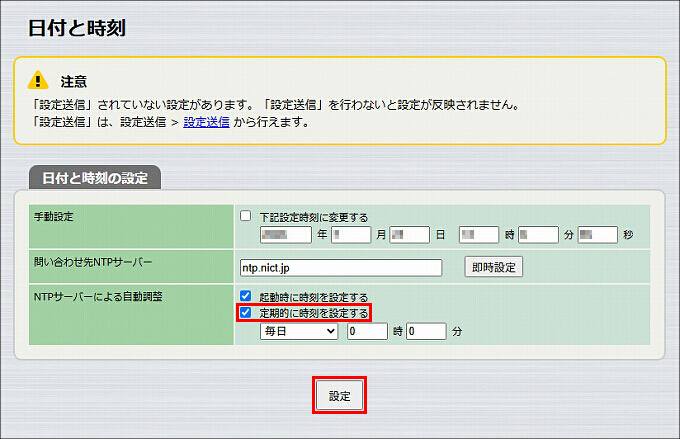Click the scheduled hour field under 定期的
680x439 pixels.
point(367,331)
